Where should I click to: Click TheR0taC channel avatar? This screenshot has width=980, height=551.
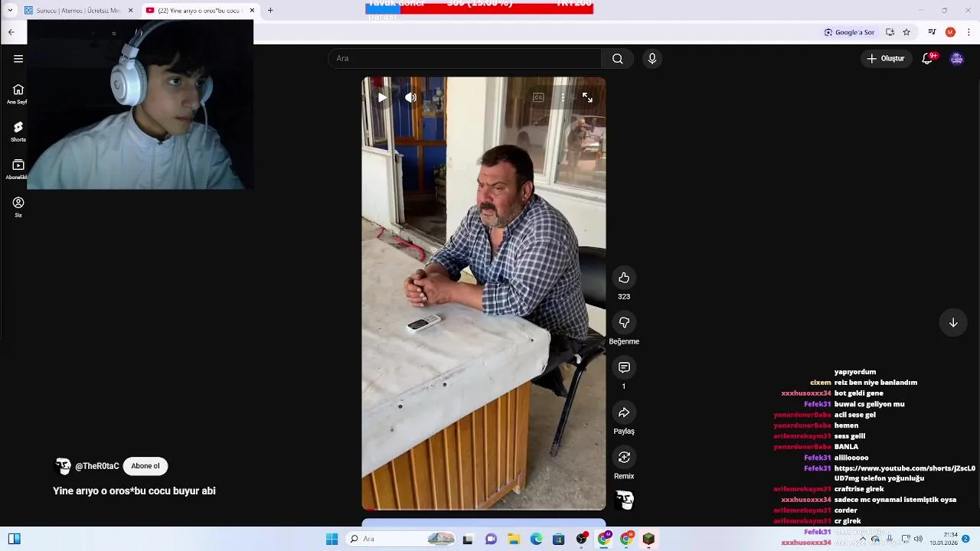(63, 466)
